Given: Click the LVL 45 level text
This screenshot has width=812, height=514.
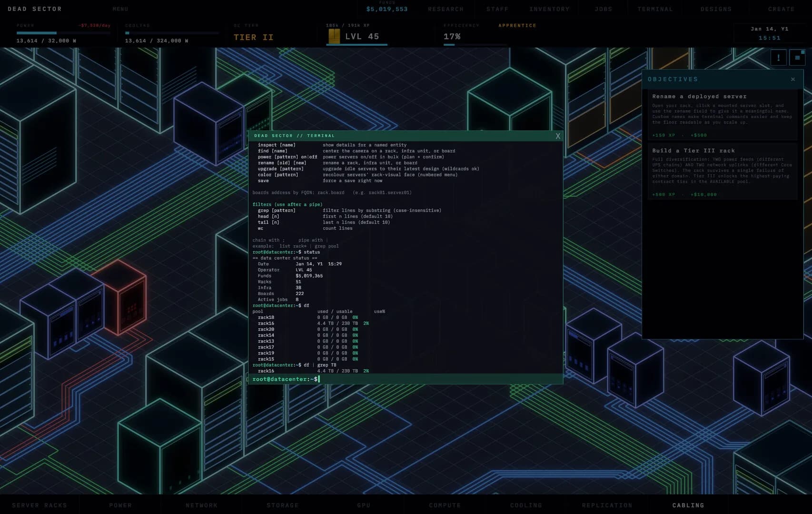Looking at the screenshot, I should pos(362,37).
